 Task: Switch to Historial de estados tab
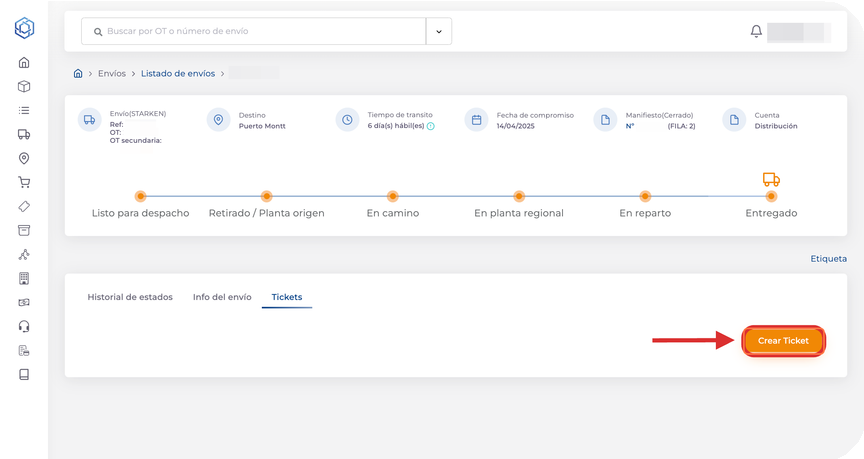130,297
